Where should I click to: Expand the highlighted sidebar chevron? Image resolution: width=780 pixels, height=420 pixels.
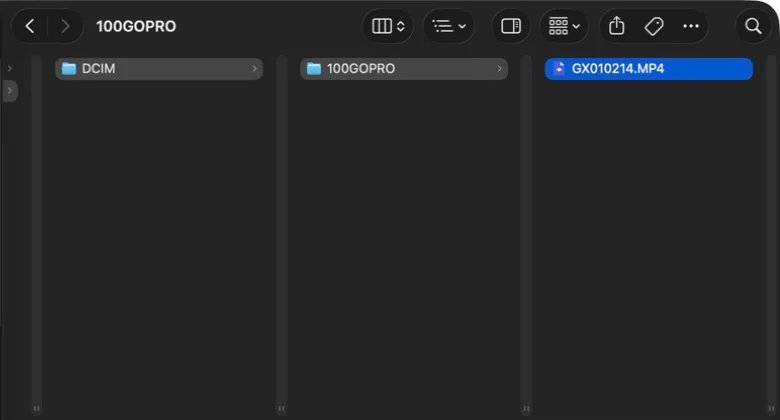(9, 91)
